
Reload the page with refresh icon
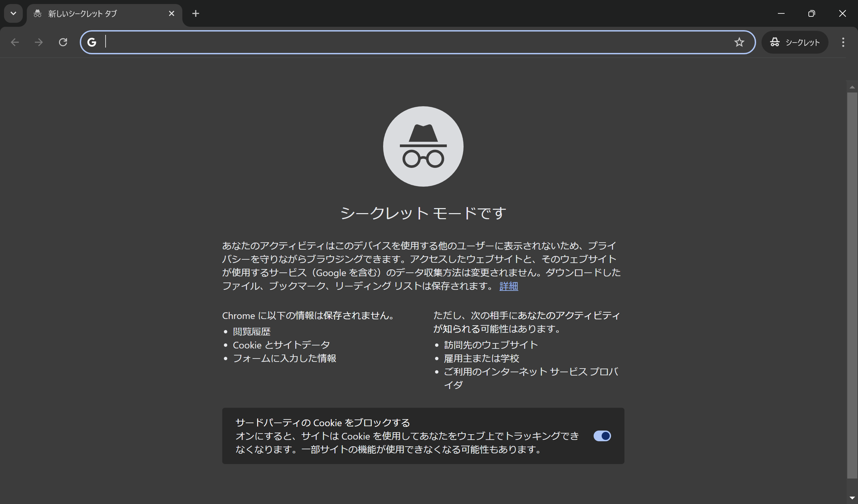coord(63,42)
